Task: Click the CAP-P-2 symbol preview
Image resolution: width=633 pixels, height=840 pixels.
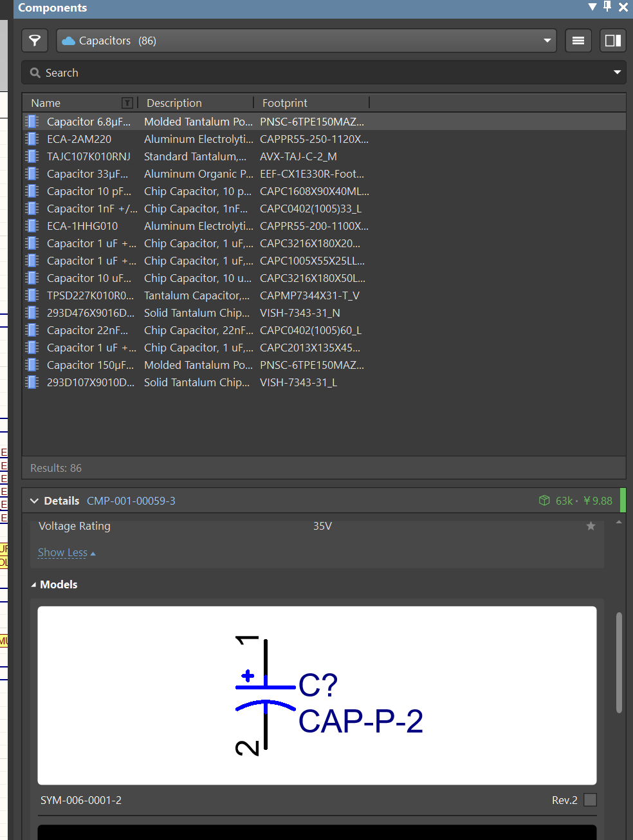Action: (x=317, y=696)
